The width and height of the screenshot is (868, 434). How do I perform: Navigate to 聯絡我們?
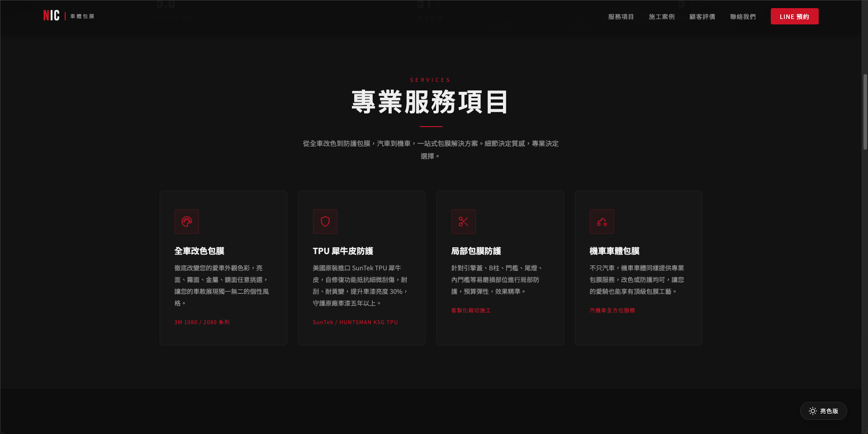743,17
